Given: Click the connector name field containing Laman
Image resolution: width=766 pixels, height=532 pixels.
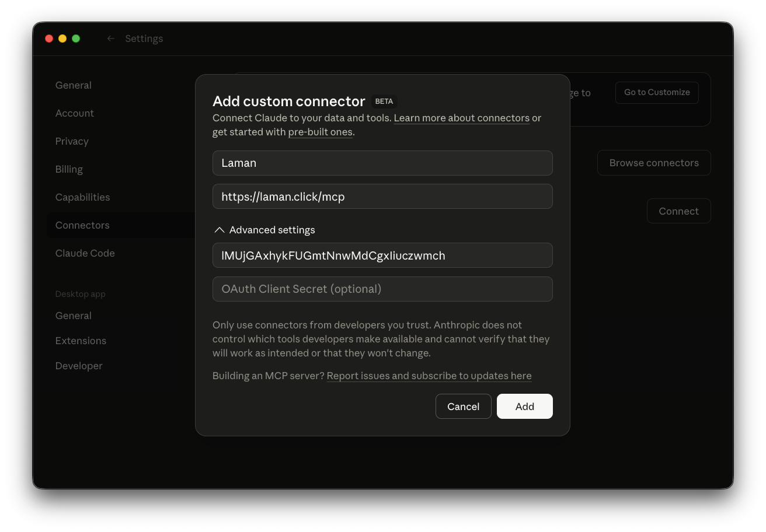Looking at the screenshot, I should [382, 163].
